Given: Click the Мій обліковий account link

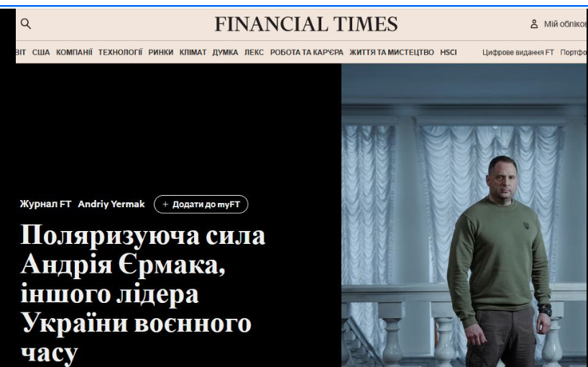Looking at the screenshot, I should point(565,24).
